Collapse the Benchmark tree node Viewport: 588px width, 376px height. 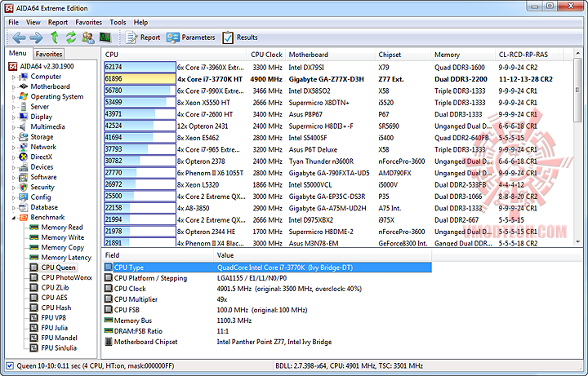pyautogui.click(x=14, y=218)
